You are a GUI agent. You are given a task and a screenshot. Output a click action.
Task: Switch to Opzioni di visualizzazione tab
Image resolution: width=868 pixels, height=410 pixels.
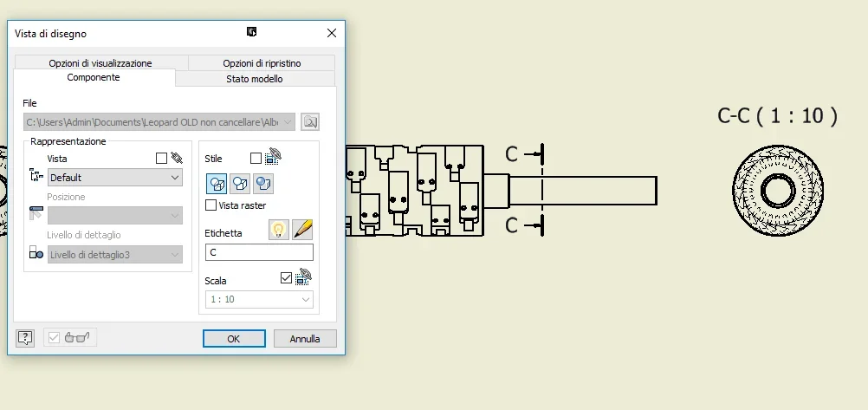[x=100, y=63]
